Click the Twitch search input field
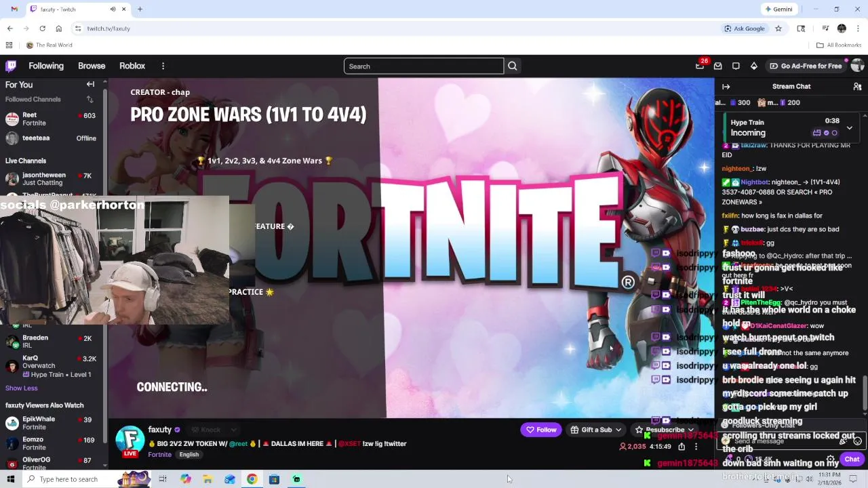868x488 pixels. 424,66
